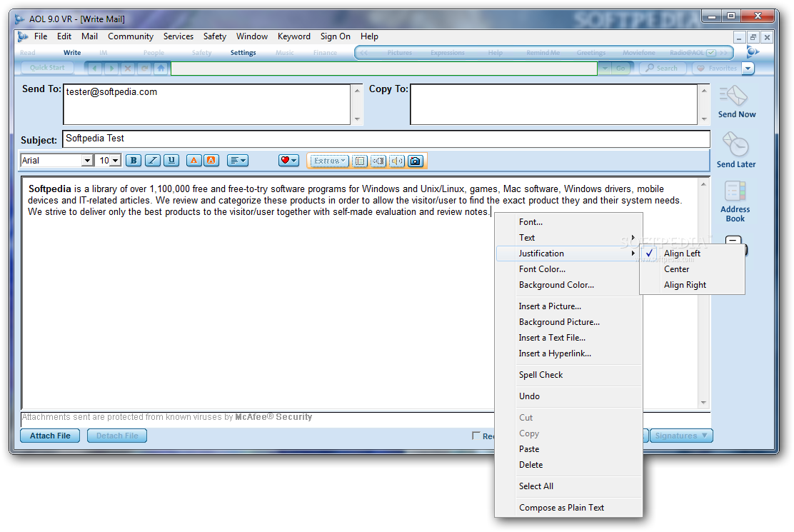Click Read in the AOL toolbar
794x532 pixels.
(28, 53)
